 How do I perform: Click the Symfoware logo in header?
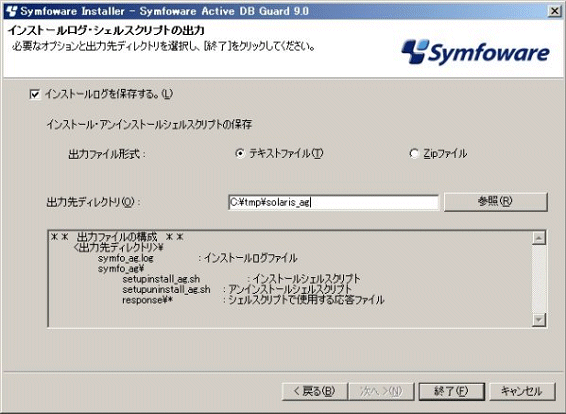(475, 53)
